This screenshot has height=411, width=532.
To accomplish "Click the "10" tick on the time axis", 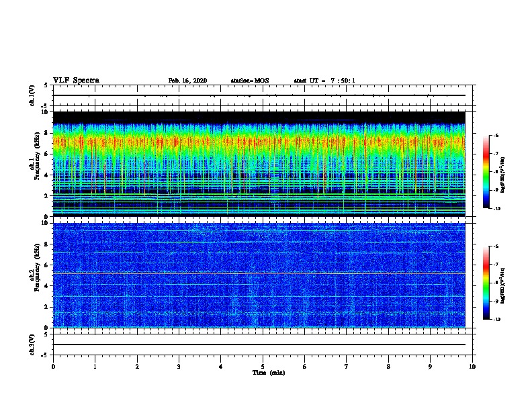I will [x=472, y=366].
